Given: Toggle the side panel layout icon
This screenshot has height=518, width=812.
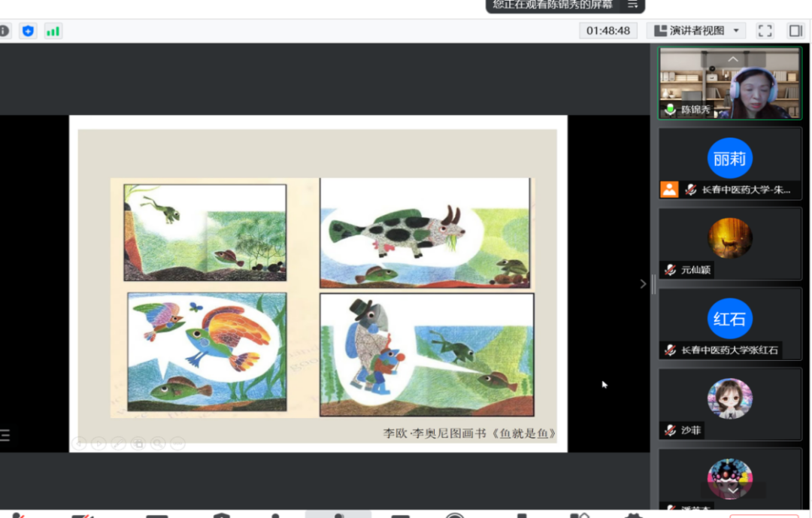Looking at the screenshot, I should click(795, 31).
